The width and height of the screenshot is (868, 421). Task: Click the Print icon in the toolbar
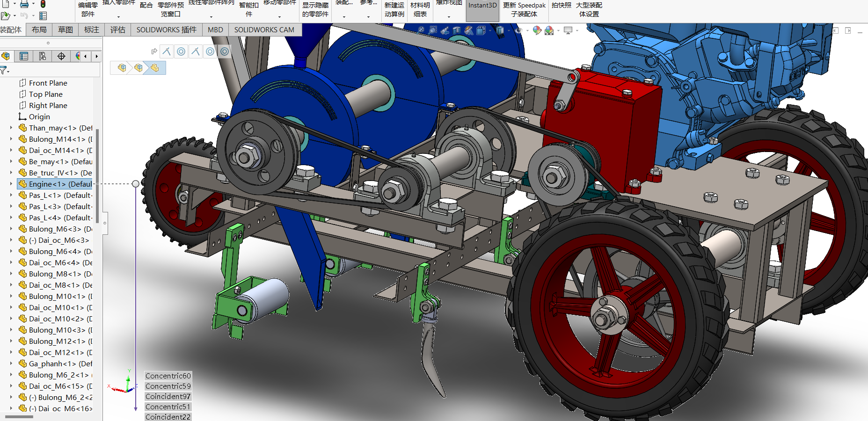(24, 4)
